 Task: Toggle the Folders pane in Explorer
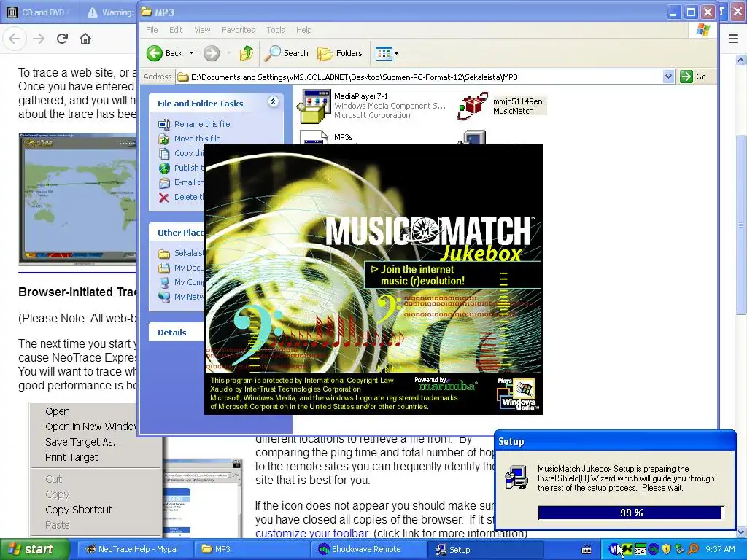(x=340, y=52)
